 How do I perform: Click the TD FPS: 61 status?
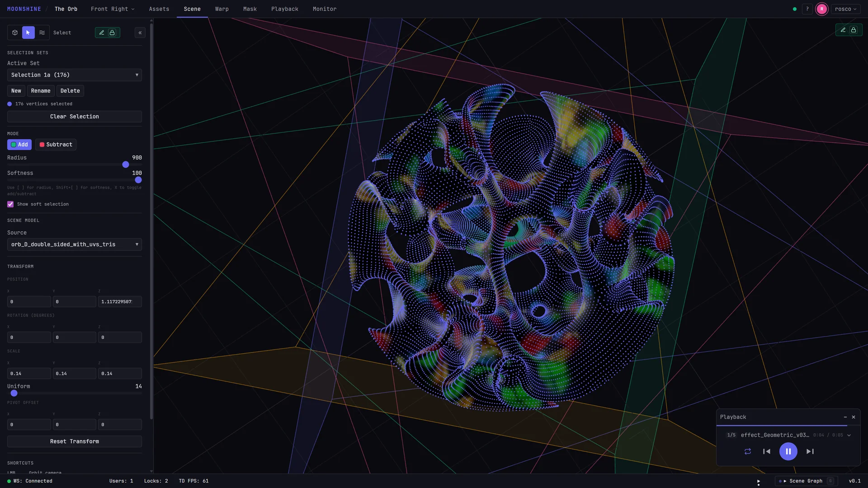pos(193,481)
